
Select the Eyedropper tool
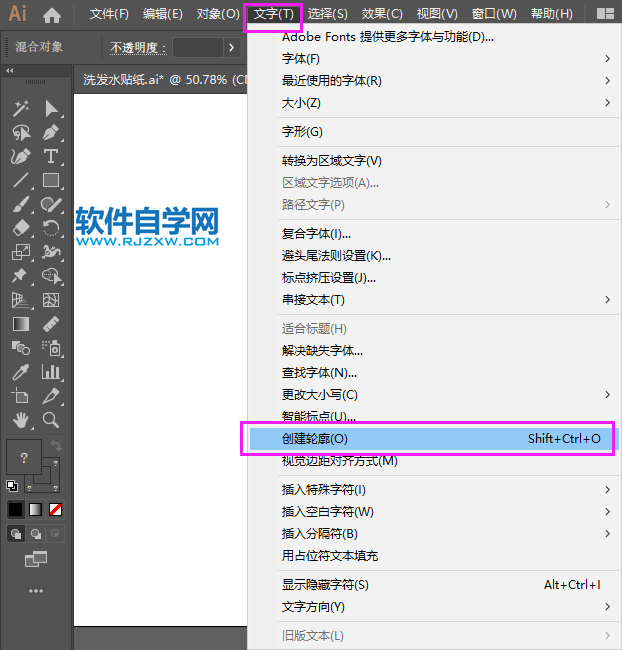point(21,372)
